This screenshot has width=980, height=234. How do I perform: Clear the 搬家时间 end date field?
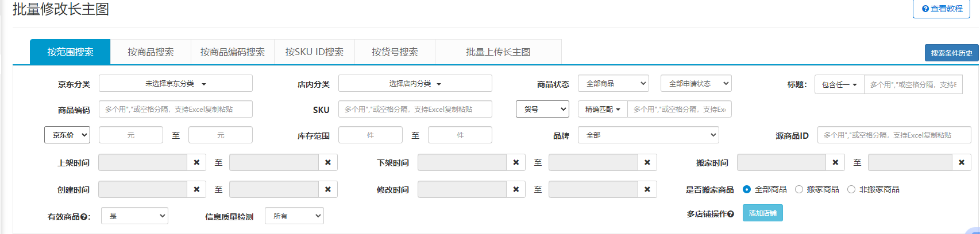961,162
